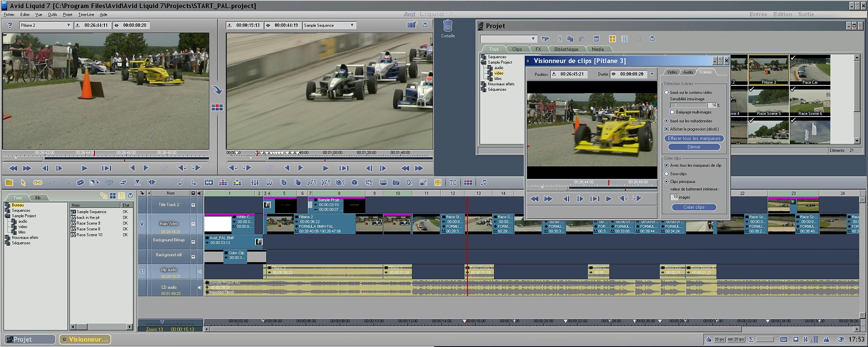The height and width of the screenshot is (347, 868).
Task: Click the trash icon in Projet toolbar
Action: (x=596, y=39)
